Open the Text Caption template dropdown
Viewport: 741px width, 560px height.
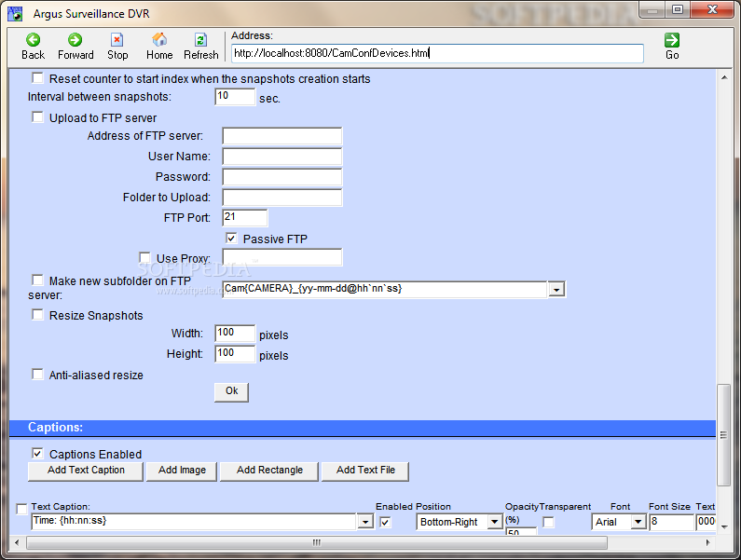[365, 522]
